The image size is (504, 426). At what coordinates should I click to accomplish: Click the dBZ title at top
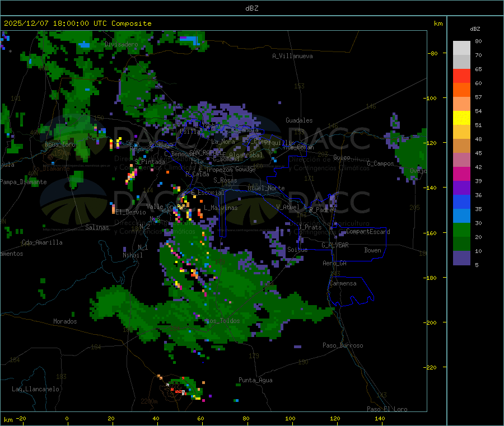tap(251, 8)
